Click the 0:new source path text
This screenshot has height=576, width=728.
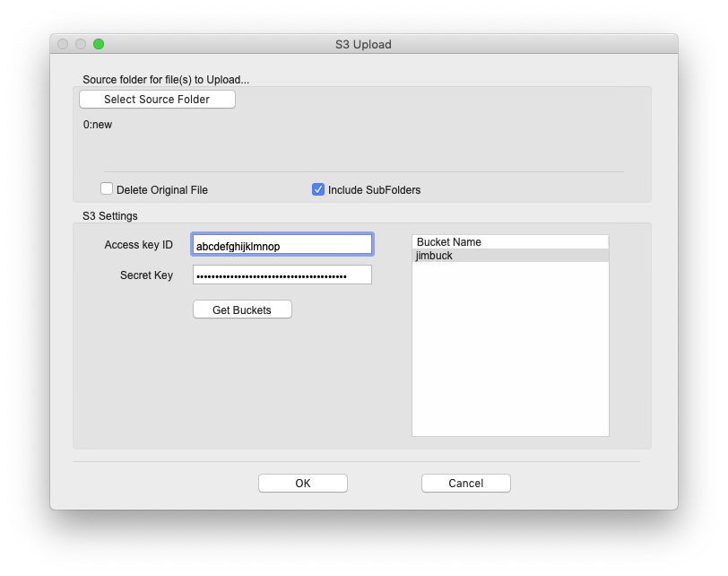pyautogui.click(x=98, y=125)
